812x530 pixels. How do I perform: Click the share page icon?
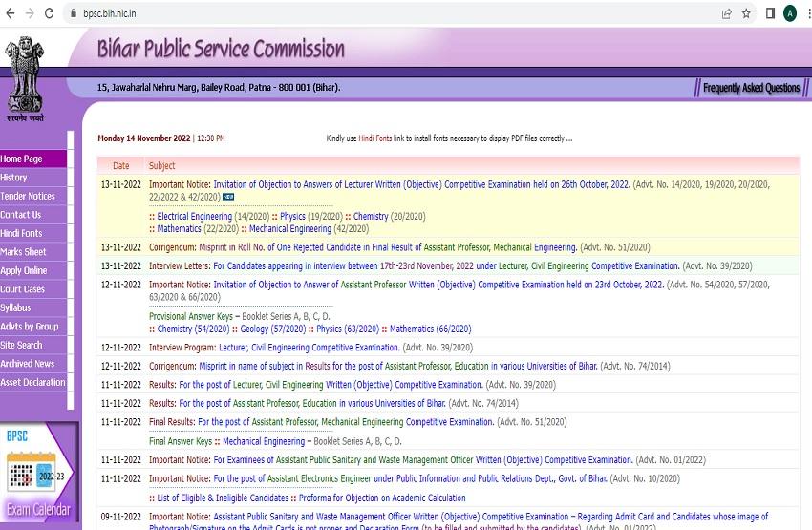pyautogui.click(x=727, y=13)
